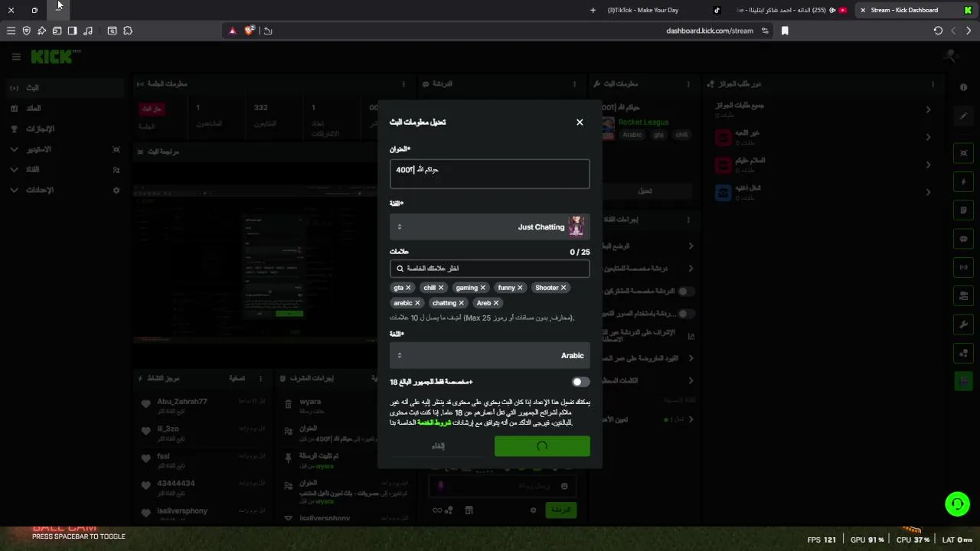
Task: Remove the arebic tag
Action: (x=417, y=303)
